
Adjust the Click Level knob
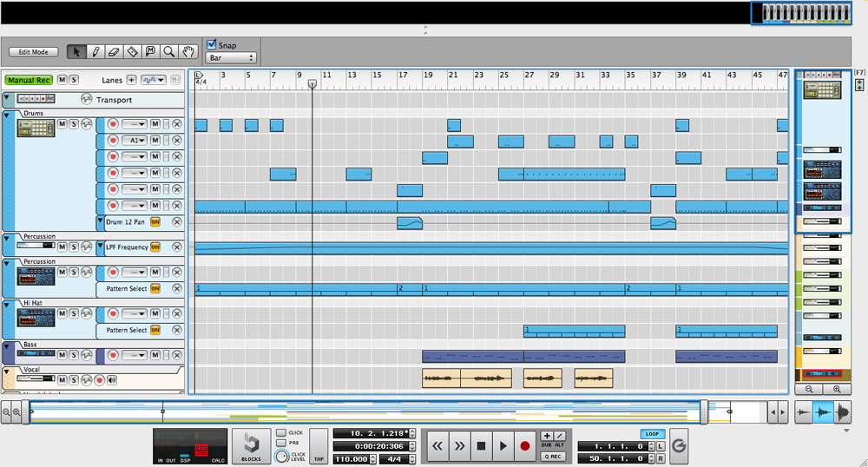coord(282,456)
